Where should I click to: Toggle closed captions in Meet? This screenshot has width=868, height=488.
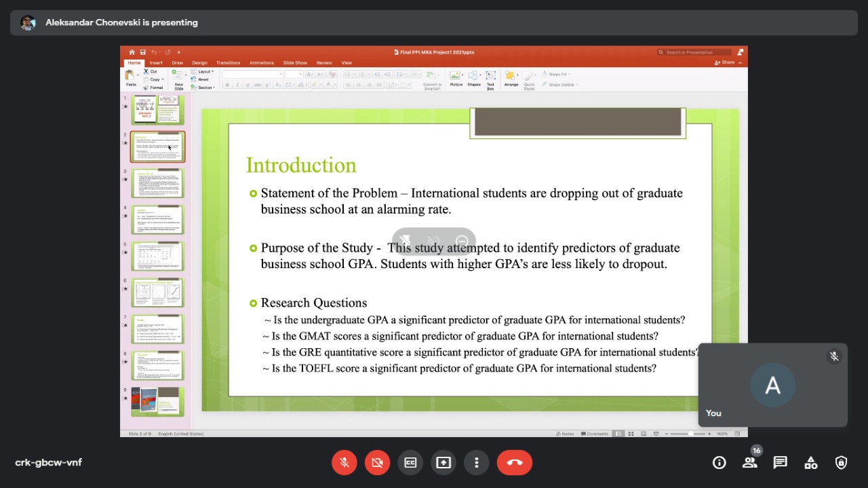tap(410, 463)
